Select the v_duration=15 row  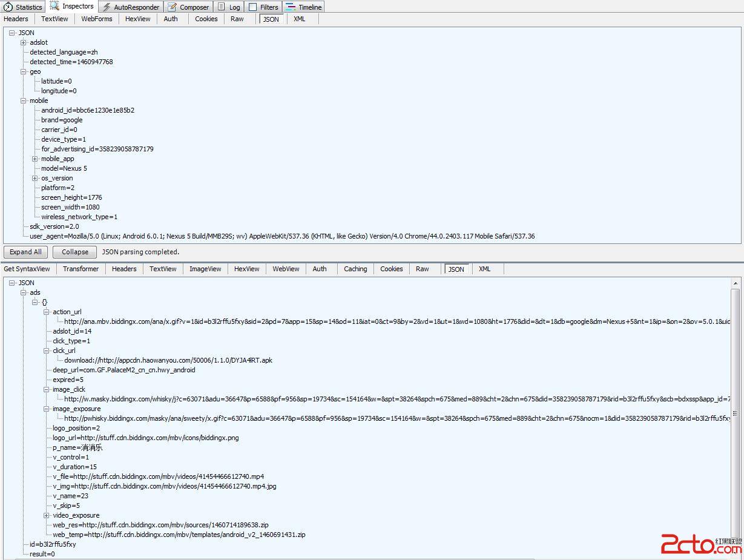click(75, 467)
